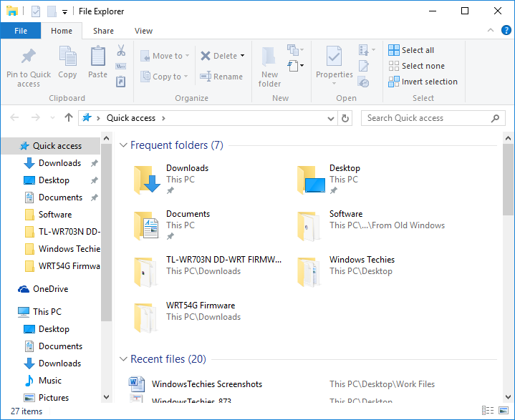Click the Paste shortcut icon
515x420 pixels.
pyautogui.click(x=121, y=82)
